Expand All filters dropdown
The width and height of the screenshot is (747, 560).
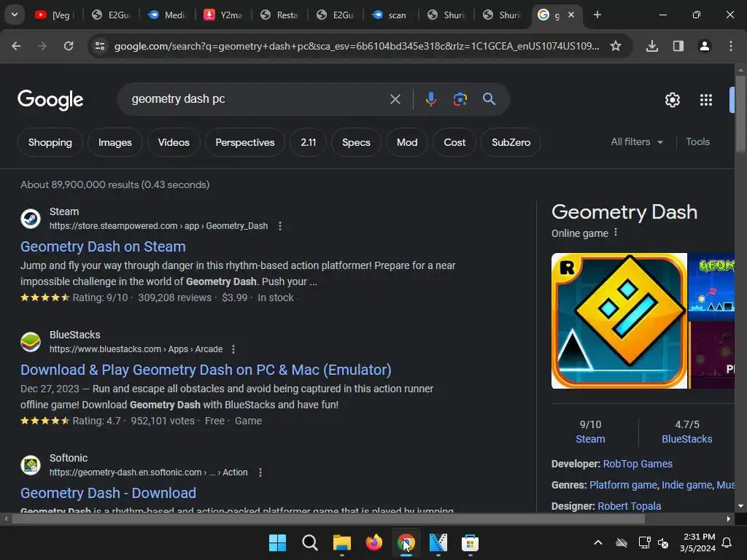pyautogui.click(x=636, y=142)
